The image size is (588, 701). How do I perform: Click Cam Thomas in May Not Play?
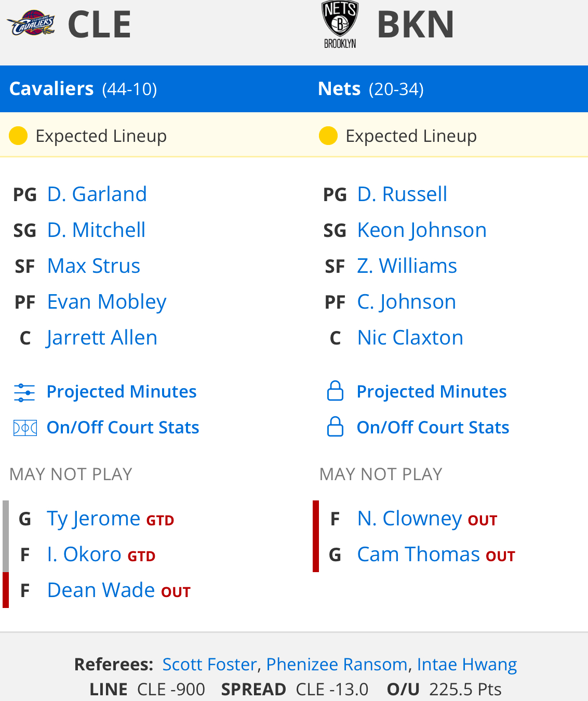[418, 554]
